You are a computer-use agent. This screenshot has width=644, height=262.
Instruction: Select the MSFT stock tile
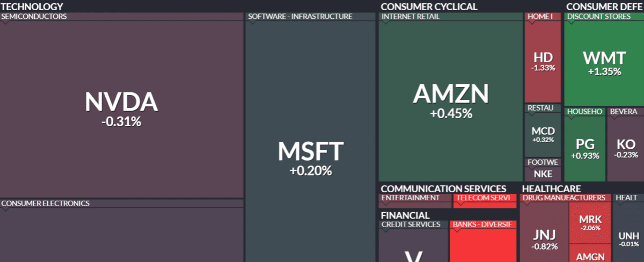(310, 158)
